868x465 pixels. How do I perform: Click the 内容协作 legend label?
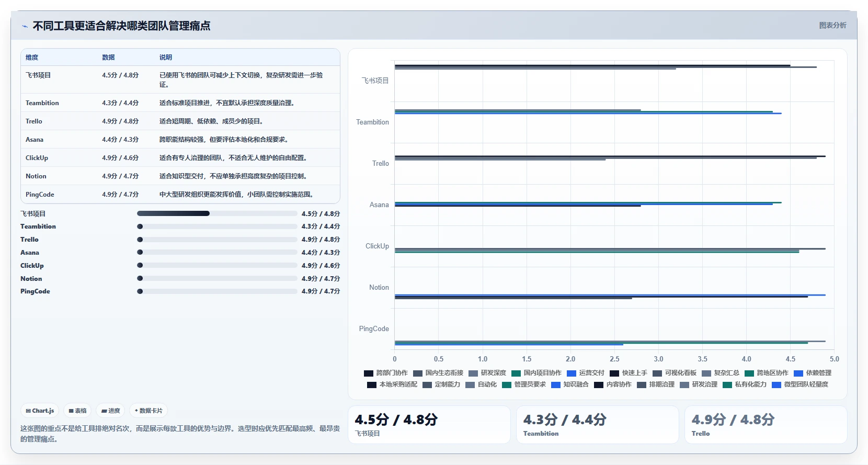619,384
